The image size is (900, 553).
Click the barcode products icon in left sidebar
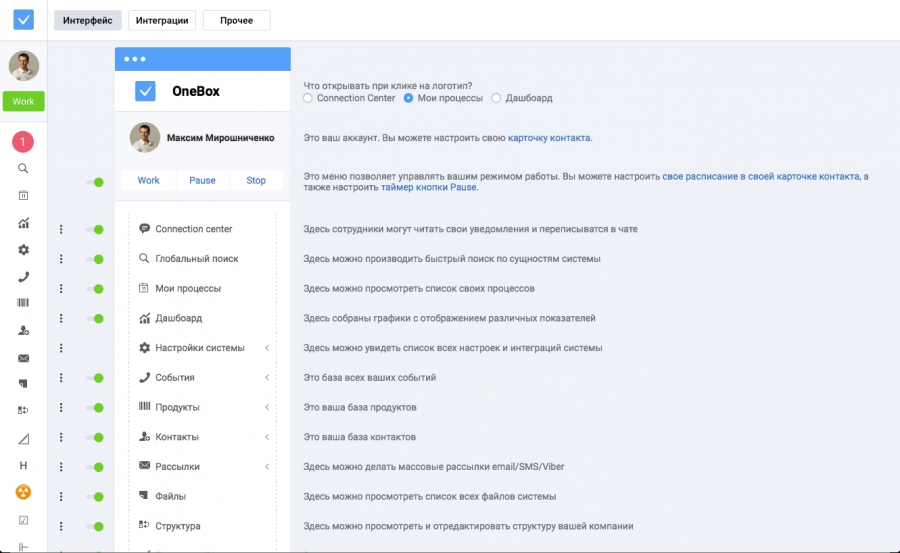(23, 303)
